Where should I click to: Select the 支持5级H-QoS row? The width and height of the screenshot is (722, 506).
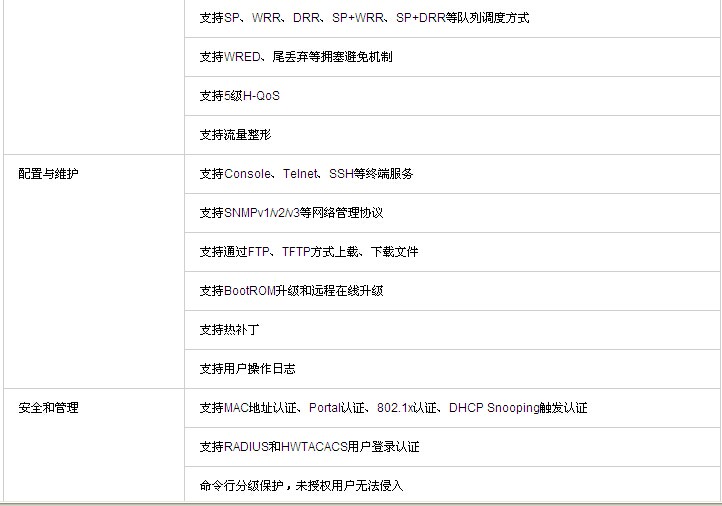click(x=239, y=96)
